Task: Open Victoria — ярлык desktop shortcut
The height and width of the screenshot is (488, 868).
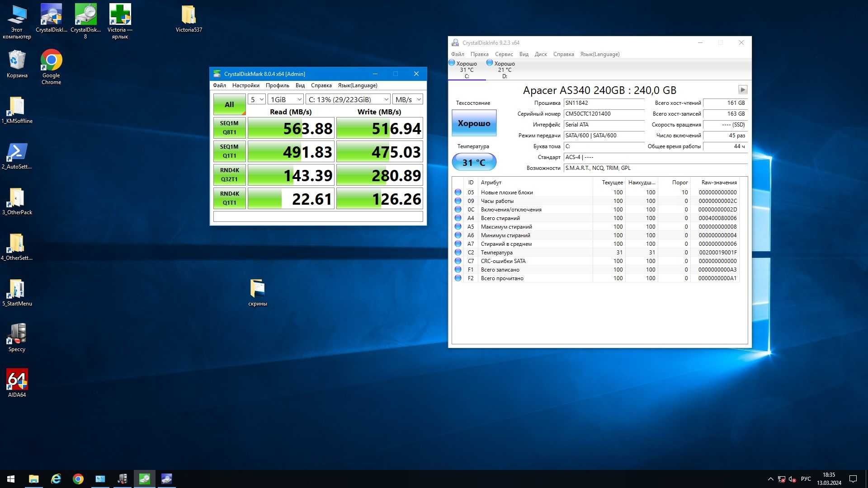Action: point(120,21)
